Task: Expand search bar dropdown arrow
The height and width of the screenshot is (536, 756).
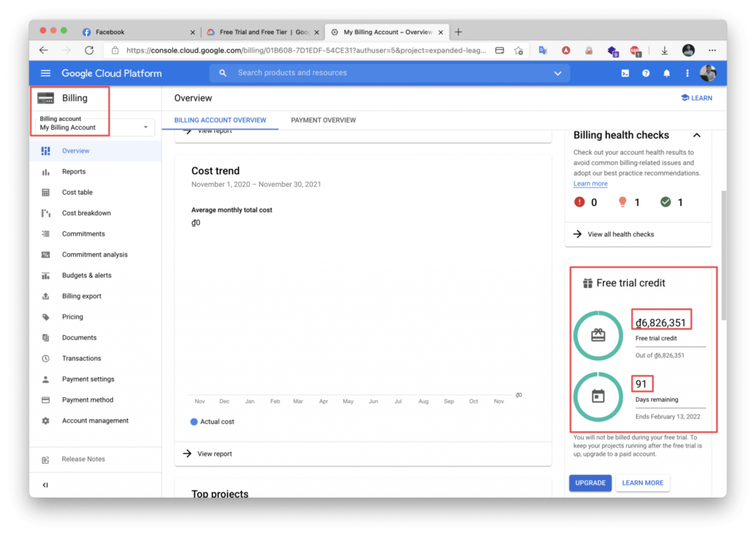Action: [x=558, y=73]
